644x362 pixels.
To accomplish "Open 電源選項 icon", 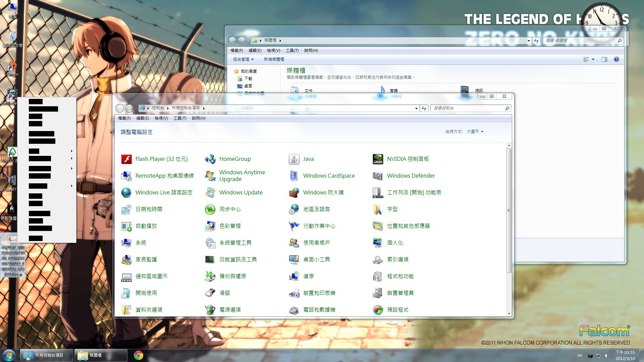I will (x=210, y=310).
